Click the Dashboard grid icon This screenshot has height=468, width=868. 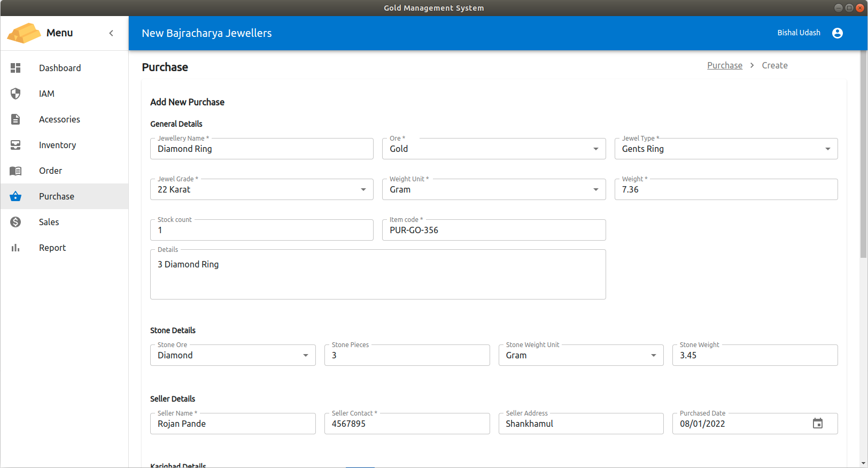pyautogui.click(x=15, y=68)
